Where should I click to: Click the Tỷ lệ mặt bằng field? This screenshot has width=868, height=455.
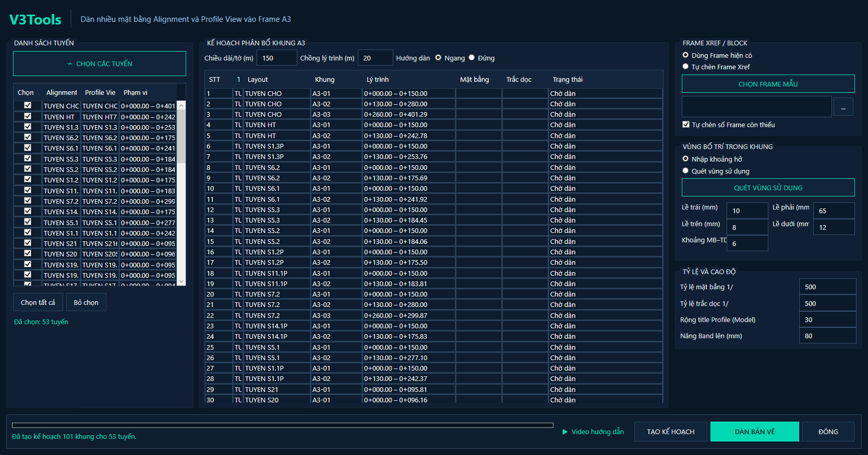click(828, 287)
